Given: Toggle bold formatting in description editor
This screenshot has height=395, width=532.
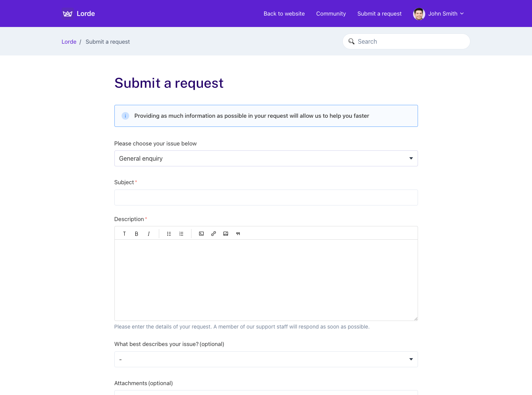Looking at the screenshot, I should [136, 234].
